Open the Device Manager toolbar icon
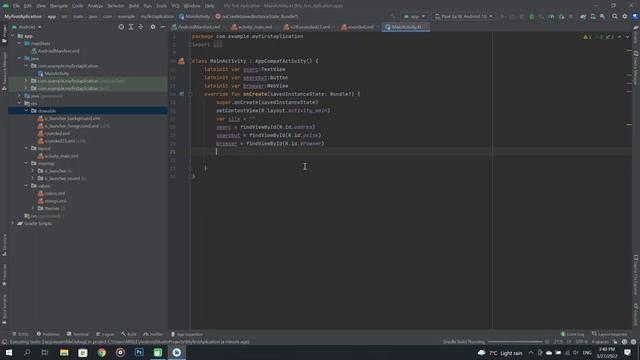The height and width of the screenshot is (360, 640). (593, 16)
